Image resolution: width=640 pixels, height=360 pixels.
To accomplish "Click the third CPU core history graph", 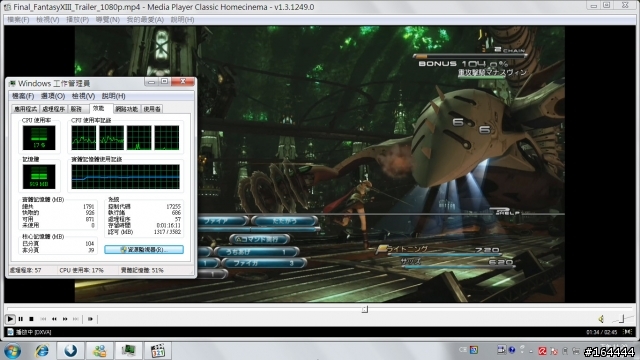I will [139, 138].
